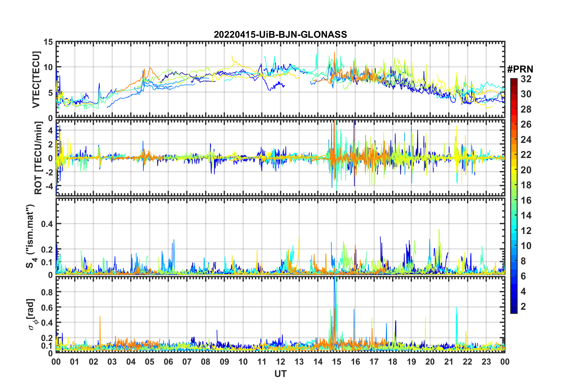
Task: Select the ROT [TECU/min] y-axis label
Action: 38,158
